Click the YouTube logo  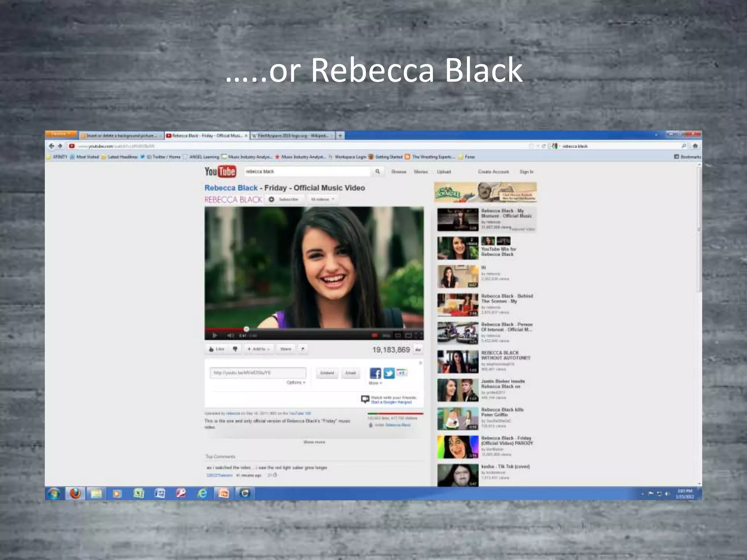coord(220,171)
